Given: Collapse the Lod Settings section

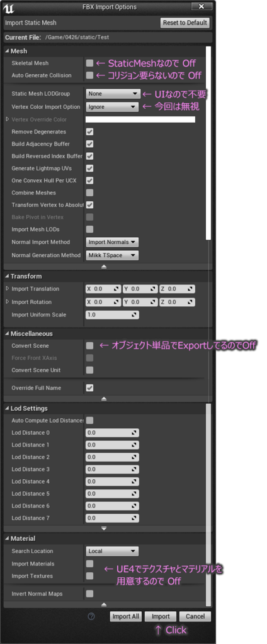Looking at the screenshot, I should click(8, 409).
